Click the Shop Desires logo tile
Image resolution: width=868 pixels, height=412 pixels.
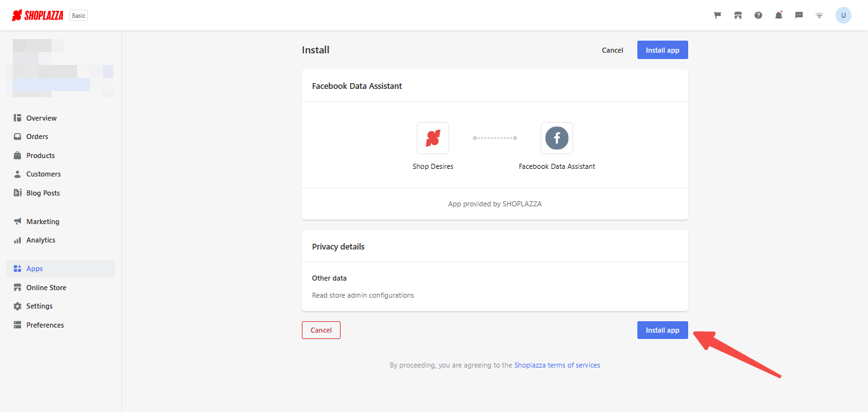click(433, 138)
